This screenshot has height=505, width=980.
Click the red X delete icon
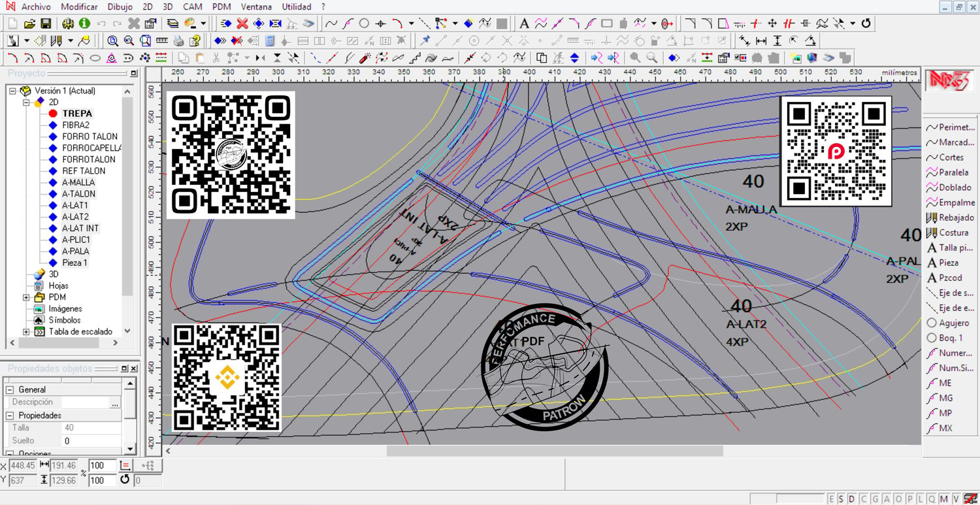tap(242, 24)
